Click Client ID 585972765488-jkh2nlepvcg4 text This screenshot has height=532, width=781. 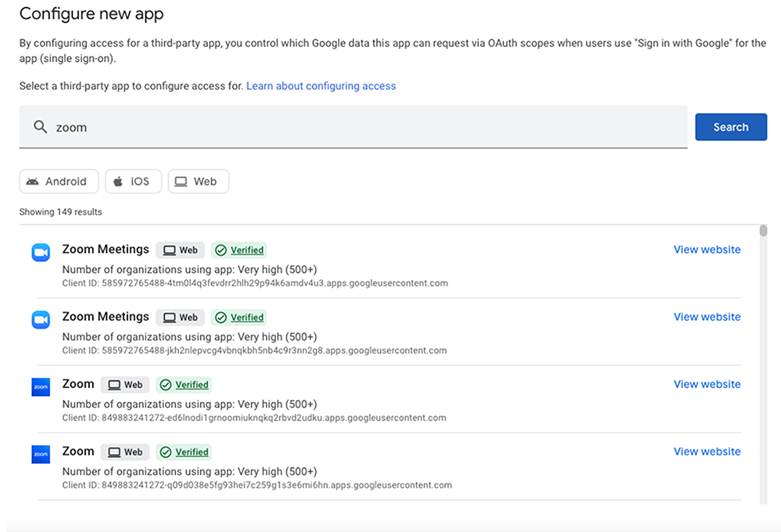[x=254, y=350]
